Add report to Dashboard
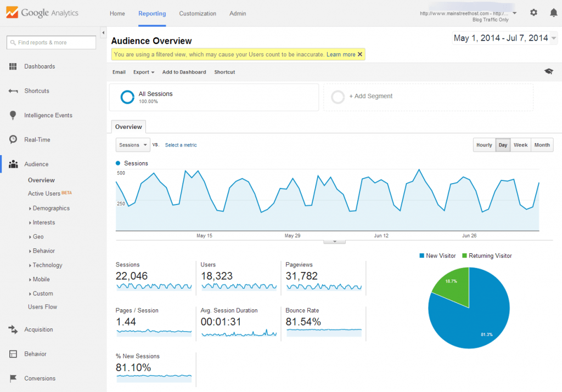 (184, 71)
